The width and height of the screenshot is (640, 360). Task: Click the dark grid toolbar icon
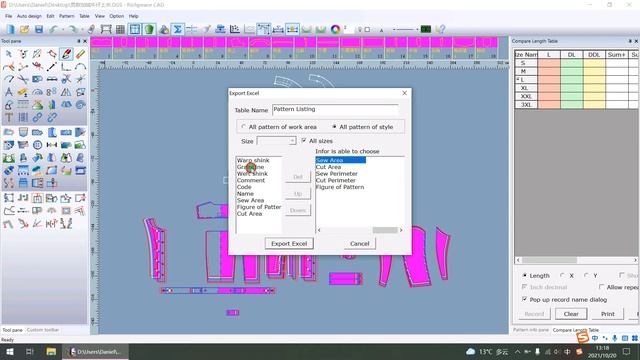tap(120, 29)
